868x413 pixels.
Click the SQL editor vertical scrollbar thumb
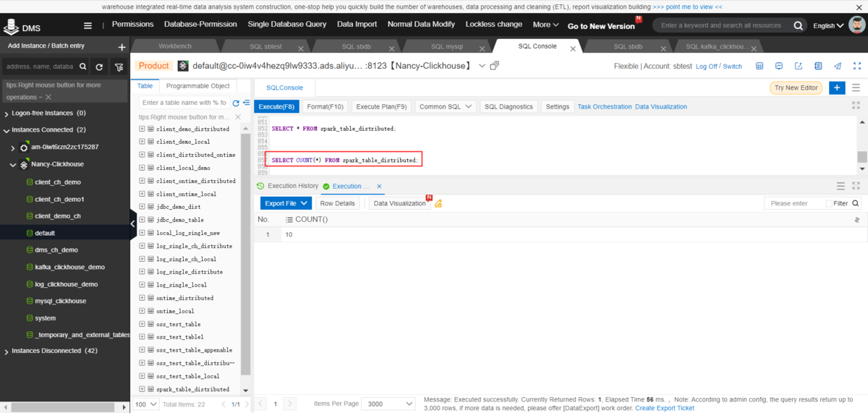(x=862, y=157)
